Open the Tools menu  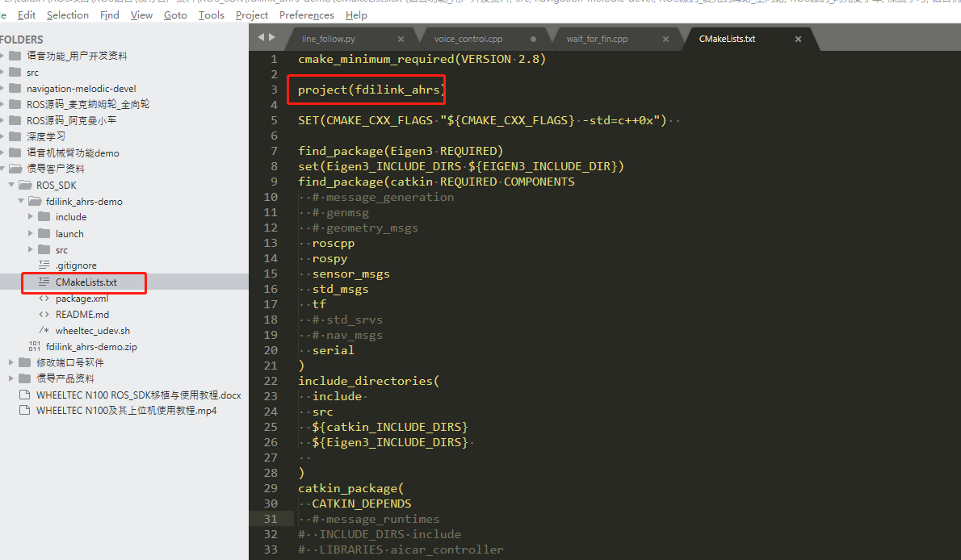click(x=212, y=15)
